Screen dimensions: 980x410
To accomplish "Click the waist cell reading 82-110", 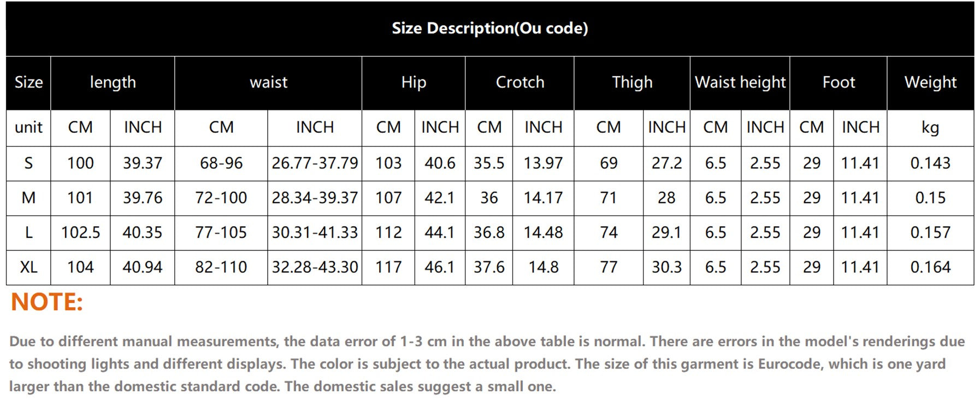I will coord(221,267).
